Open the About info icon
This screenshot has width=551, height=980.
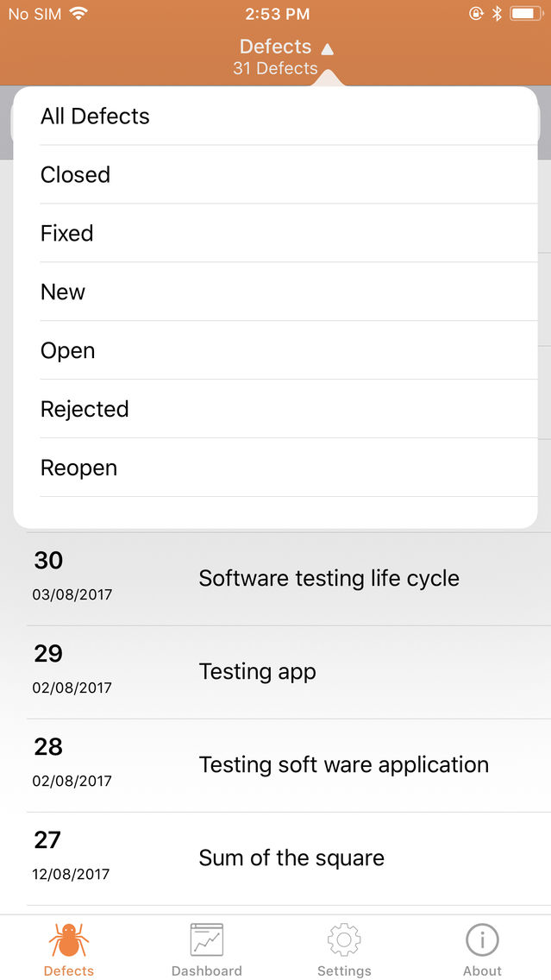(482, 939)
